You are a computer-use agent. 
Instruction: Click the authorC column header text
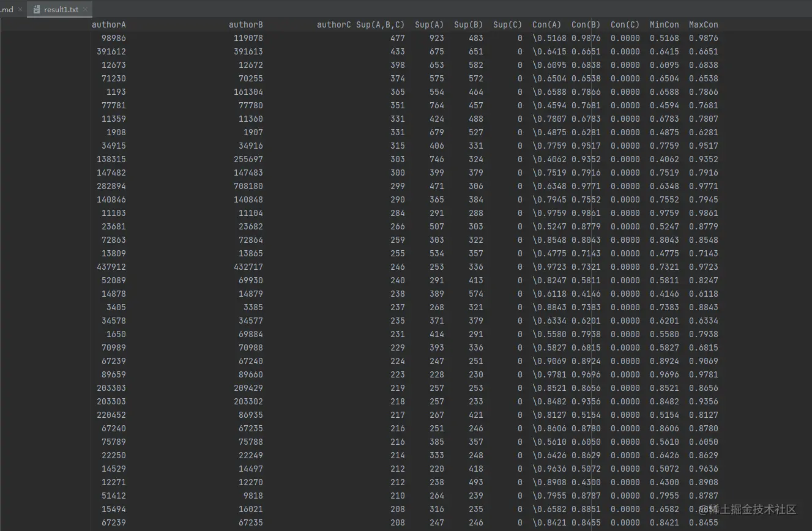pos(334,24)
